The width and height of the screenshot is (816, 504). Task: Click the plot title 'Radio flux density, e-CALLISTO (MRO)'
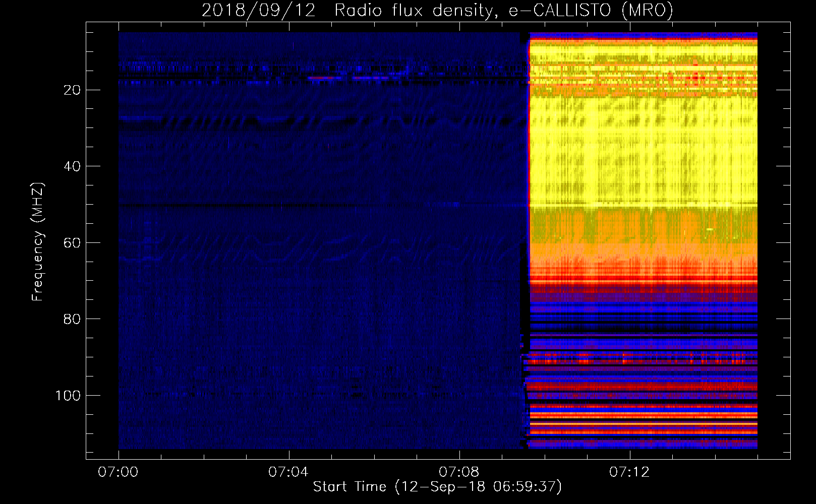pyautogui.click(x=504, y=10)
